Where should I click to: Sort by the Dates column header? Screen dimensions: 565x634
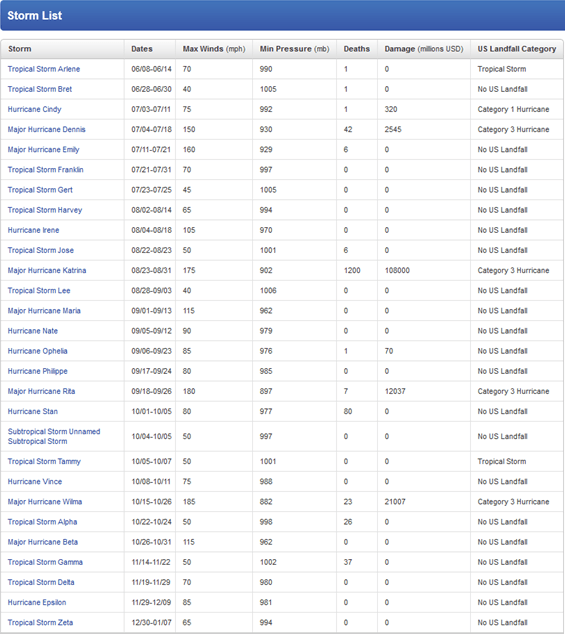[142, 49]
